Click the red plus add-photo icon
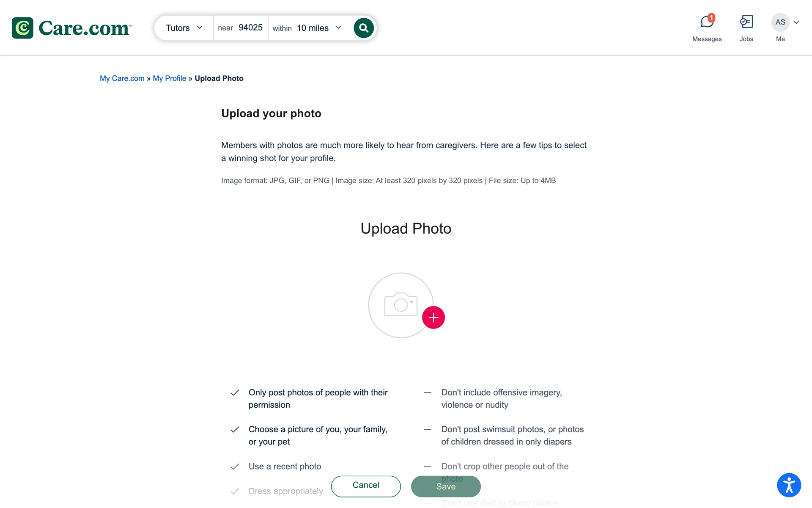812x508 pixels. click(x=433, y=317)
